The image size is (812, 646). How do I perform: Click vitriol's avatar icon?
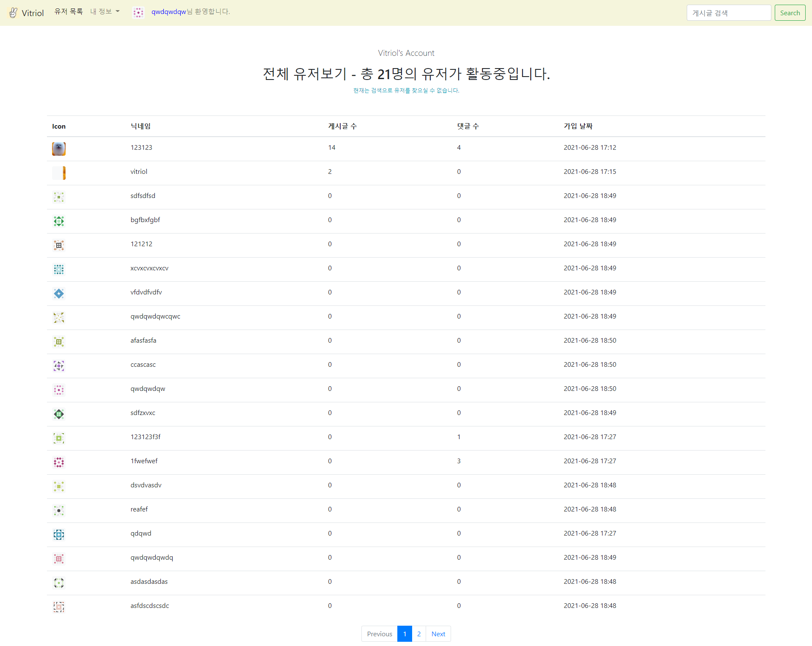[x=59, y=173]
